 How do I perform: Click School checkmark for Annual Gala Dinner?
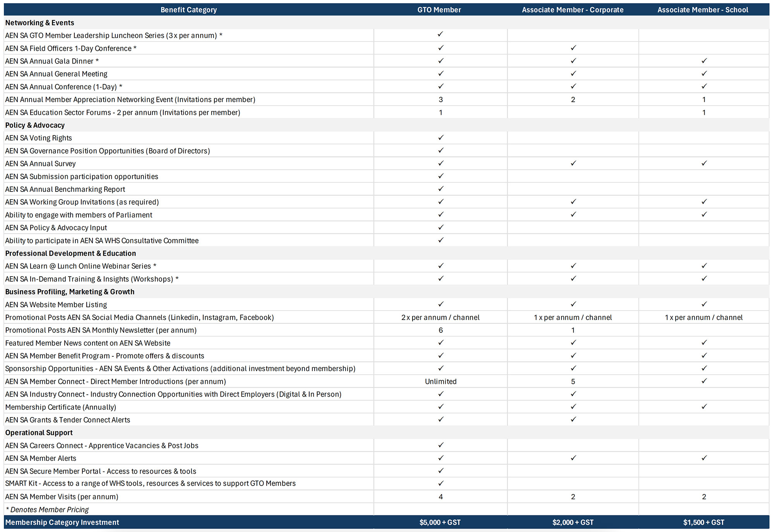704,61
